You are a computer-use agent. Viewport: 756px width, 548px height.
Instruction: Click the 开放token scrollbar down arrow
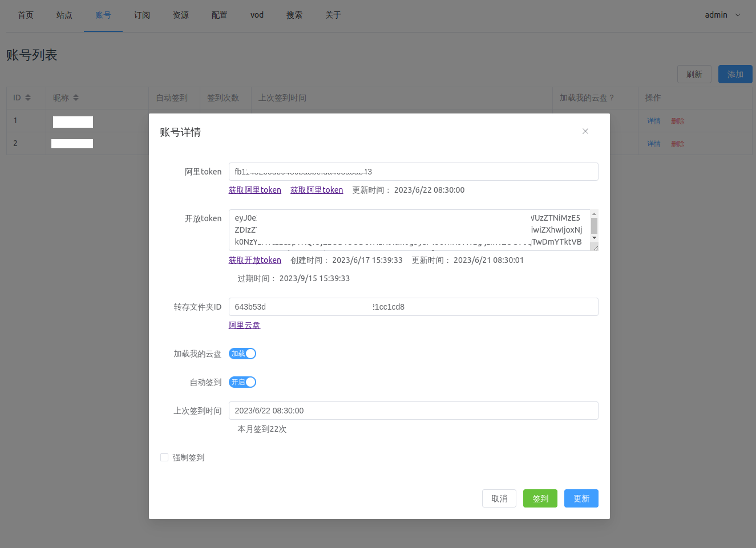click(594, 238)
